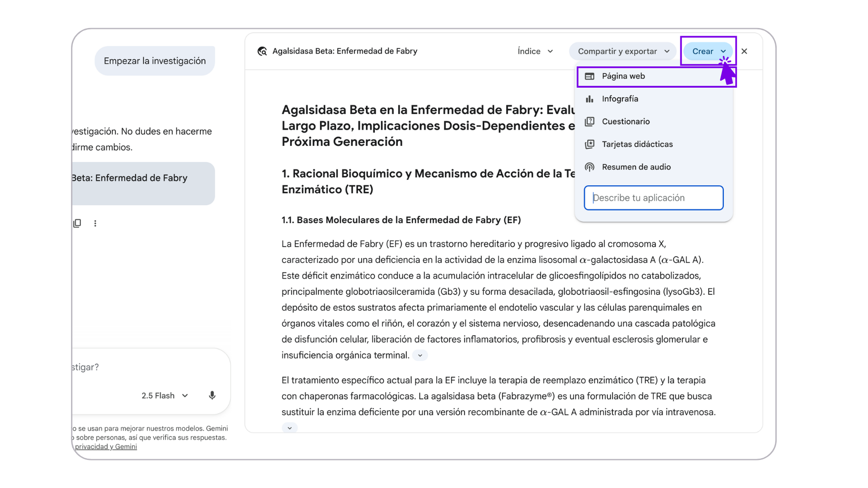Click the Describe tu aplicación input field
Screen dimensions: 868x488
(x=653, y=198)
